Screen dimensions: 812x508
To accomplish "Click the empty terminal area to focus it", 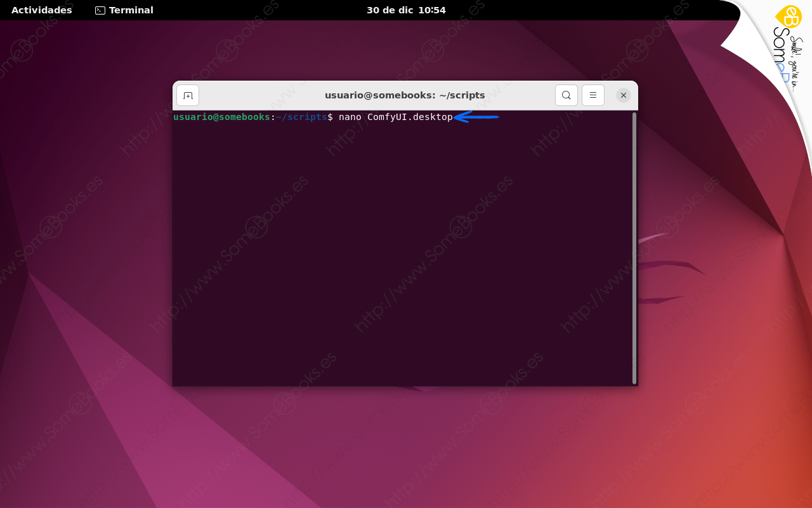I will pos(400,254).
